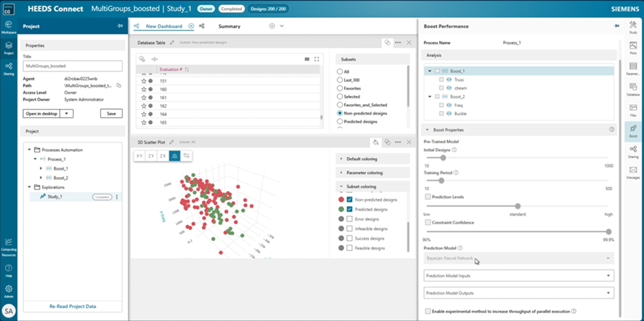The width and height of the screenshot is (644, 321).
Task: Click the plot coloring paint icon
Action: (375, 142)
